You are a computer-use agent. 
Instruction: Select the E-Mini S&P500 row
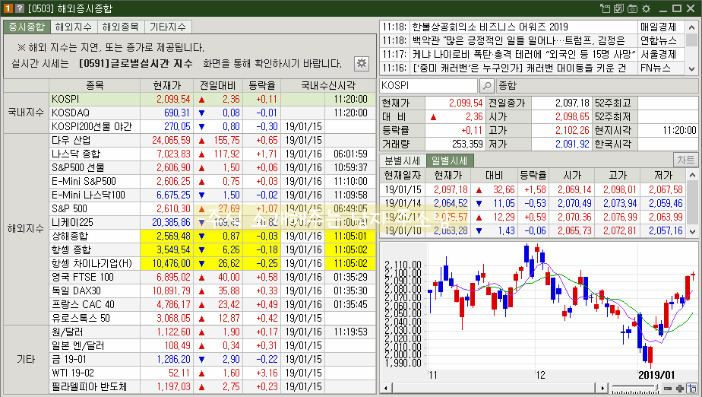tap(212, 181)
